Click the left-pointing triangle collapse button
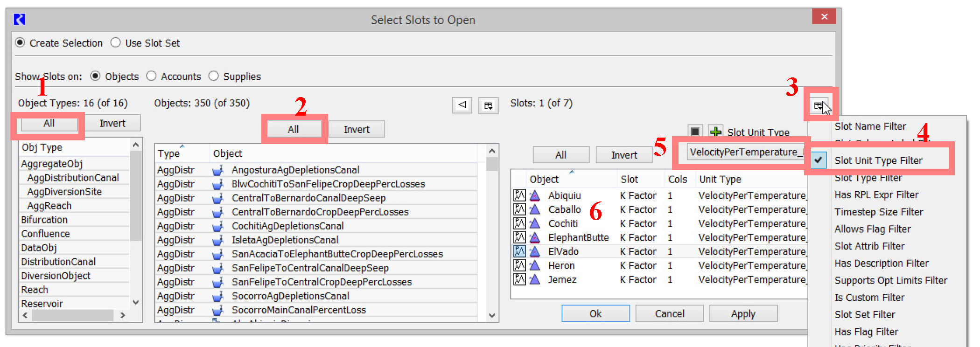980x347 pixels. pos(462,105)
